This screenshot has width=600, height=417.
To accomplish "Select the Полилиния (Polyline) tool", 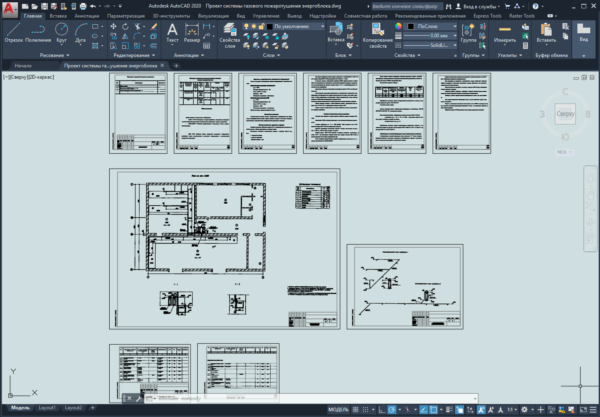I will pyautogui.click(x=38, y=32).
